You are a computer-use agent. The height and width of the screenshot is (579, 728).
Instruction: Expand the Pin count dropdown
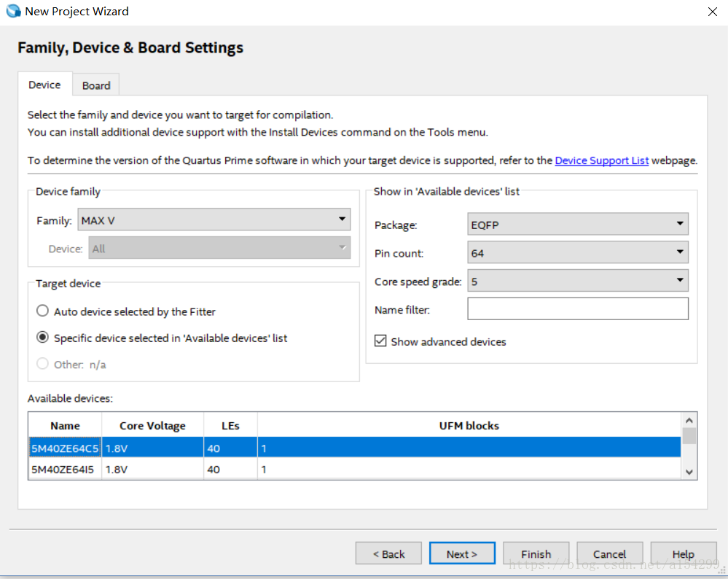coord(578,253)
